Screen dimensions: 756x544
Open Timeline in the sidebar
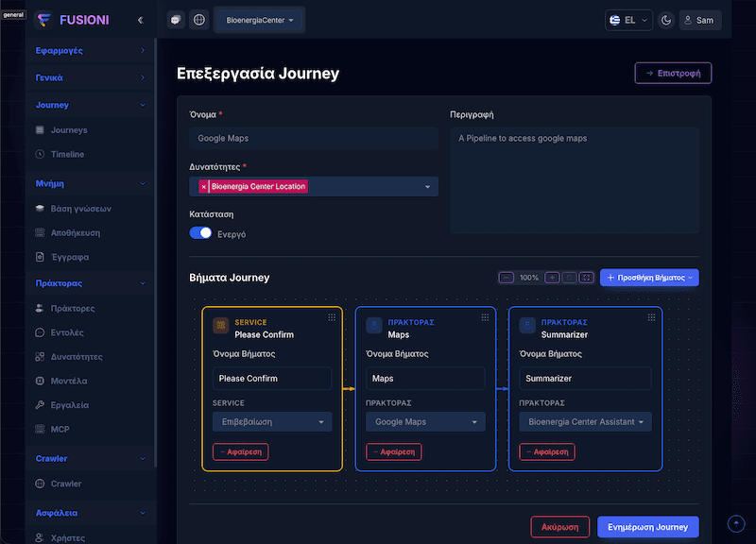point(67,154)
